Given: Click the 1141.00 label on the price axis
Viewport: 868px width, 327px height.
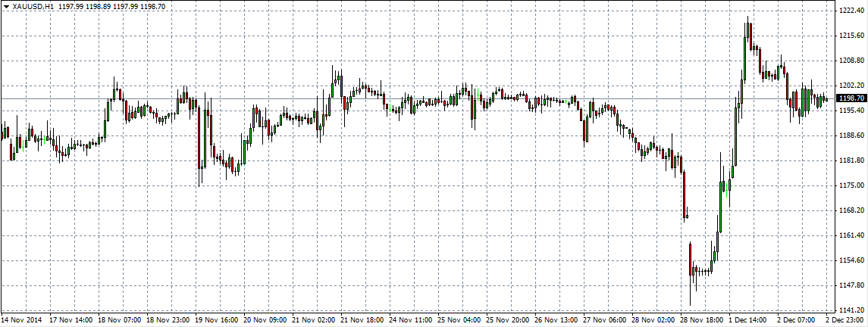Looking at the screenshot, I should pos(851,311).
